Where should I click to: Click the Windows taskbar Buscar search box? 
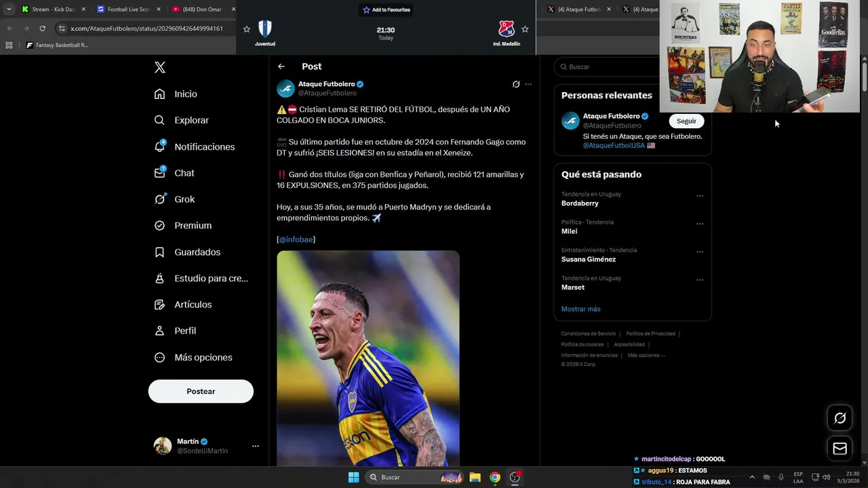click(416, 477)
